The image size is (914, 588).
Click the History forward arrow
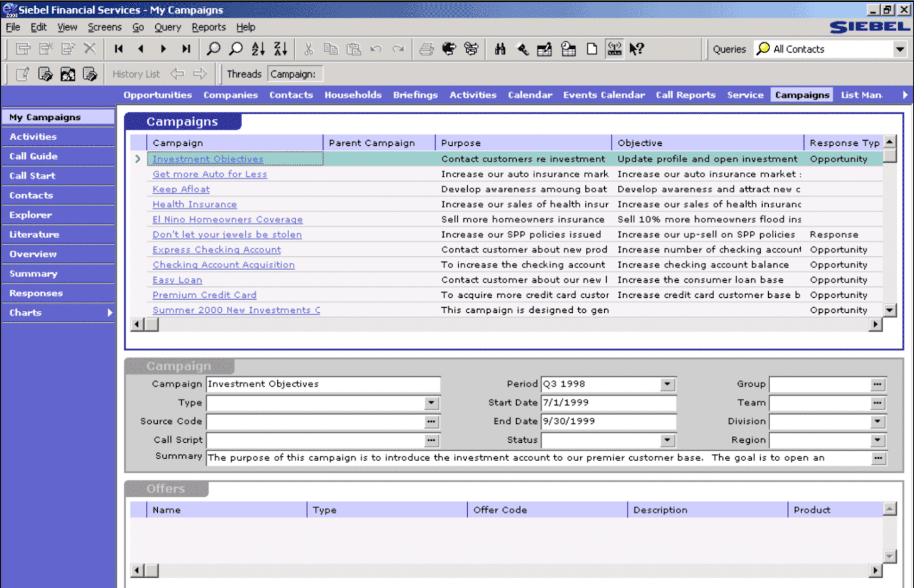[x=200, y=74]
